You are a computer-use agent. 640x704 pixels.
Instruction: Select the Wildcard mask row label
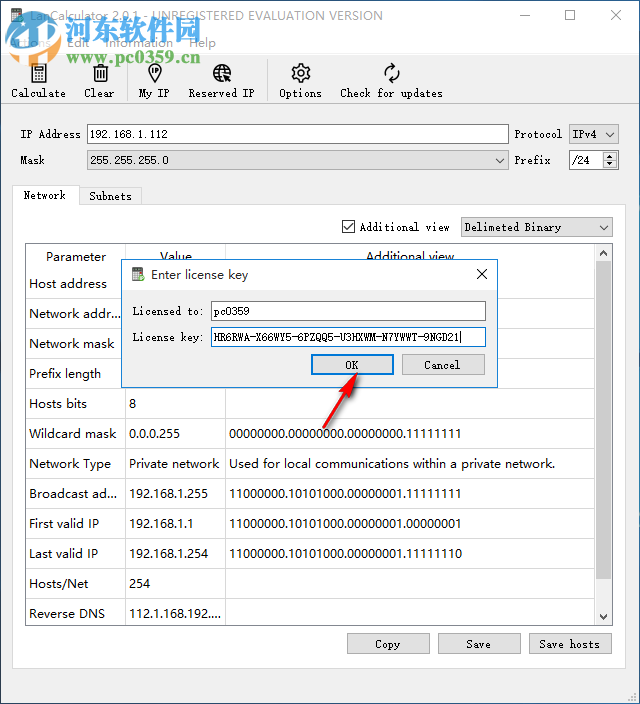click(73, 434)
